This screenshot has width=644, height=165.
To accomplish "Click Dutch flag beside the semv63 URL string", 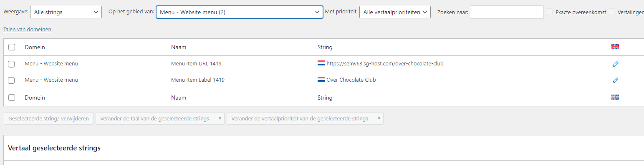I will click(x=321, y=64).
